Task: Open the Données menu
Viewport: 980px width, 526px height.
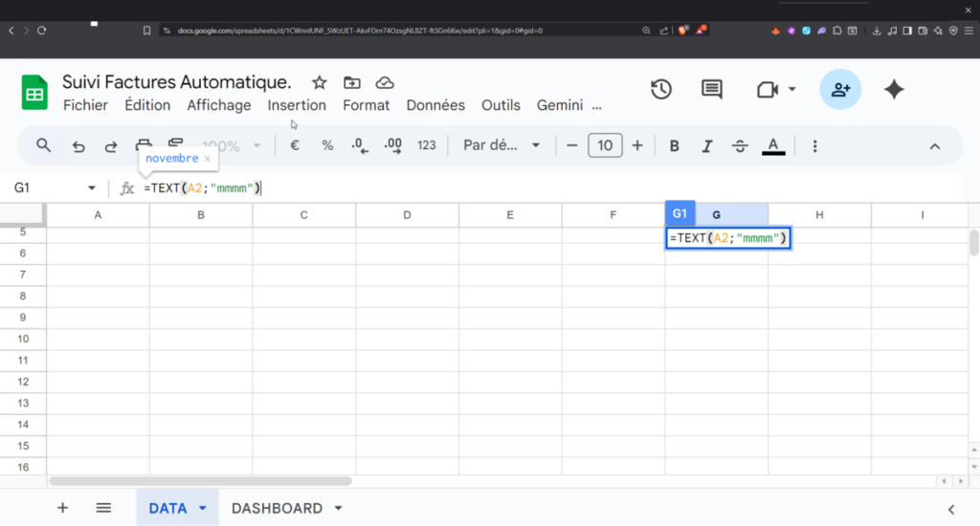Action: 435,105
